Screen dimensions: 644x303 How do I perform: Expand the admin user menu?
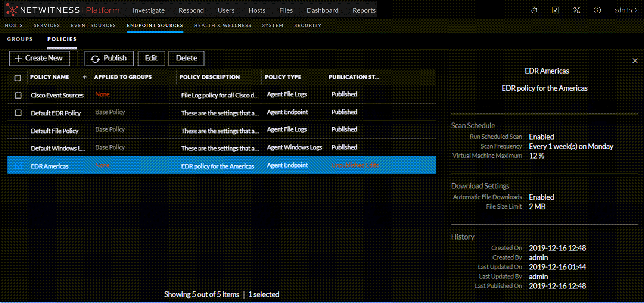[626, 10]
